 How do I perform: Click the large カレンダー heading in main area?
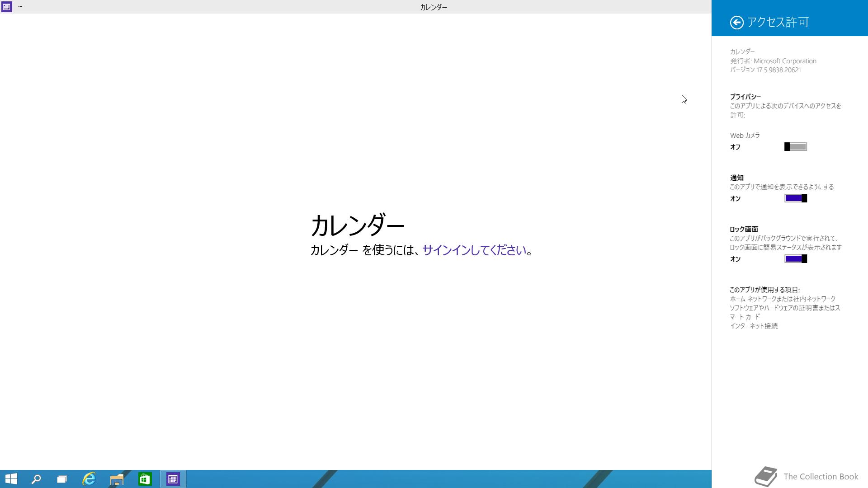point(357,225)
